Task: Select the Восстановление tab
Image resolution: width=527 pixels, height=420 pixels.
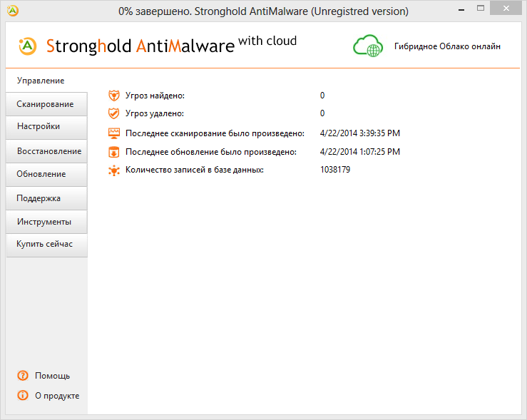Action: point(48,151)
